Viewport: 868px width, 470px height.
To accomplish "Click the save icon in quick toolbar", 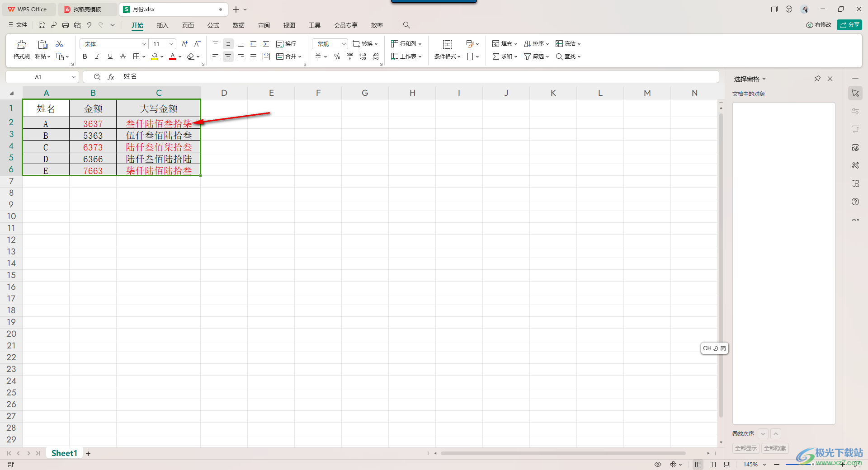I will [42, 25].
